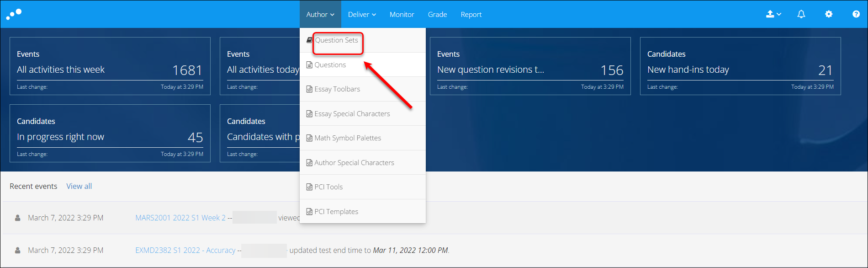Choose Math Symbol Palettes menu entry
This screenshot has width=868, height=268.
(x=363, y=138)
